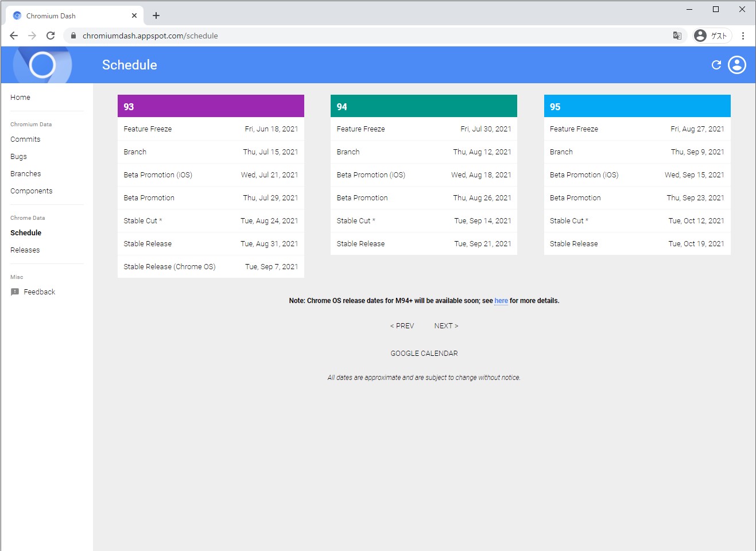Click the here link about M94 dates
Viewport: 756px width, 551px height.
pos(501,300)
